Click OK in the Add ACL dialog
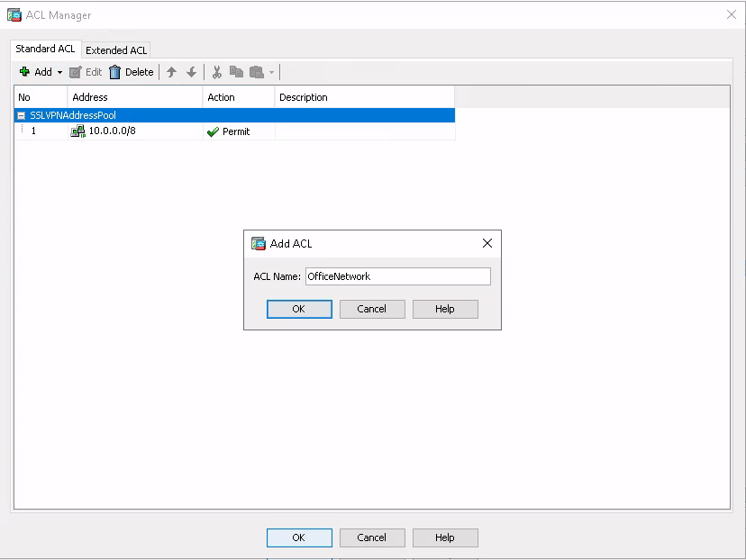This screenshot has height=560, width=746. 299,309
